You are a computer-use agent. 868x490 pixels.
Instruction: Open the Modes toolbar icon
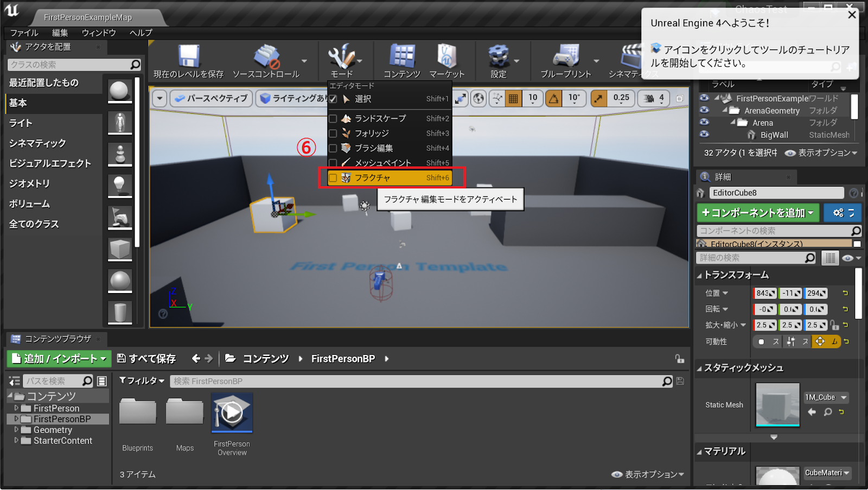341,57
